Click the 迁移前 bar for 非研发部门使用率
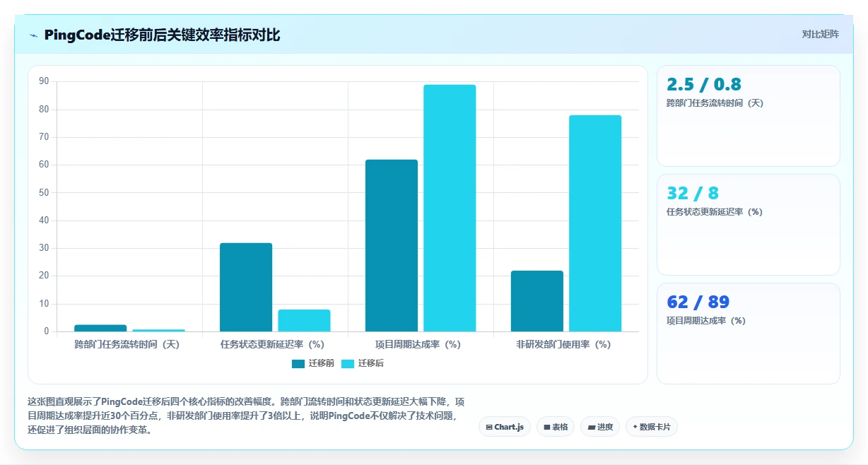 coord(537,301)
